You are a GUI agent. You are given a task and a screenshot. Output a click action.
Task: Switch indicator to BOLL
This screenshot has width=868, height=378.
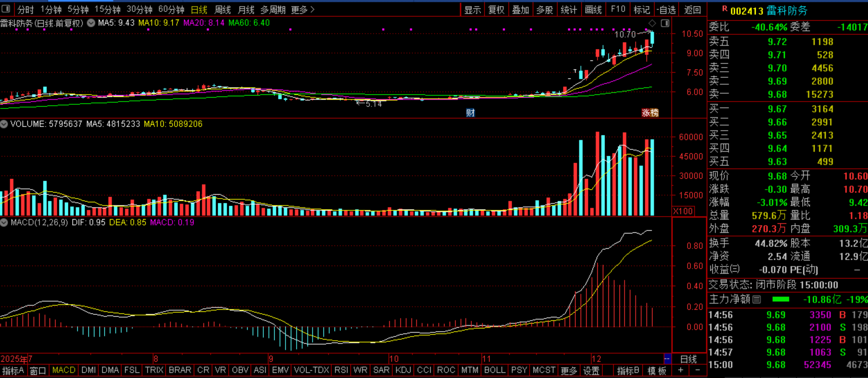pos(495,370)
